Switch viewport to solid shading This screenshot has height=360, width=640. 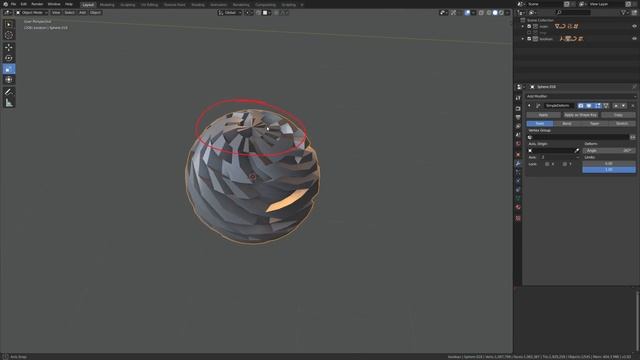pyautogui.click(x=495, y=13)
